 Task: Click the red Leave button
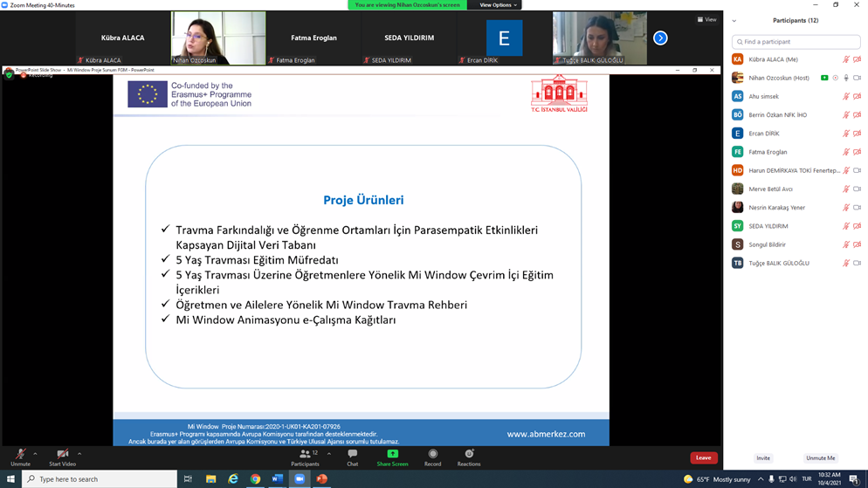703,457
